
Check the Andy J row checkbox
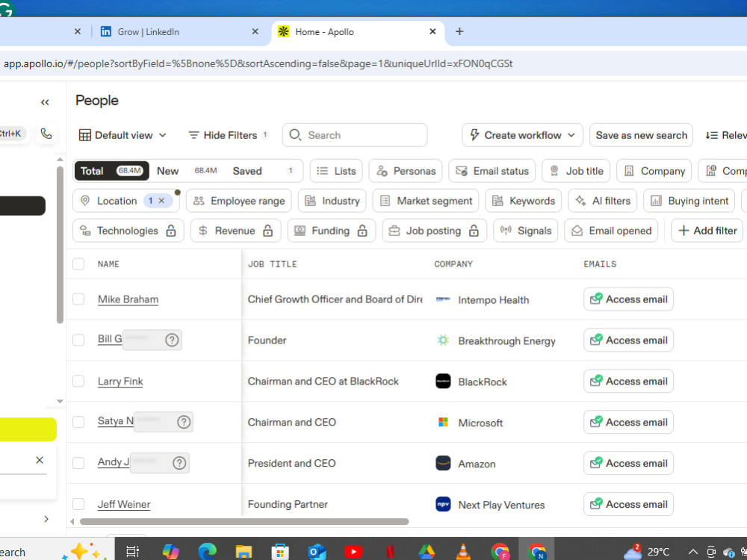coord(78,463)
